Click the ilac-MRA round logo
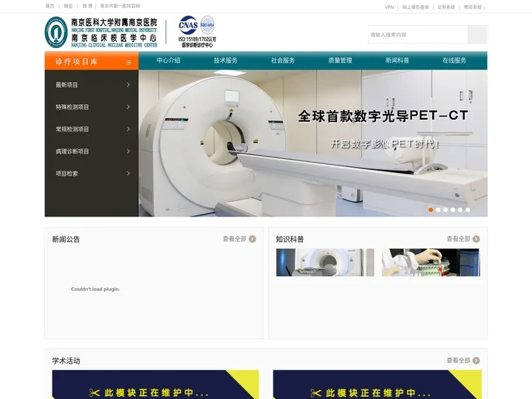This screenshot has height=399, width=532. (208, 25)
